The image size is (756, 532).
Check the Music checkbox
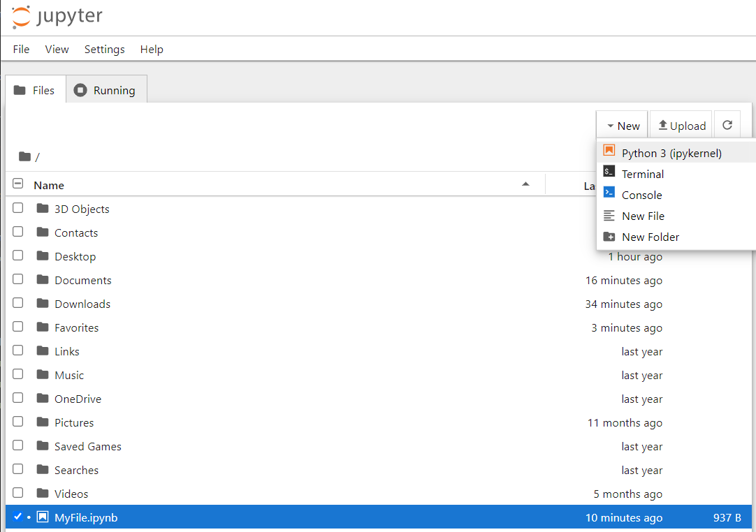(18, 374)
